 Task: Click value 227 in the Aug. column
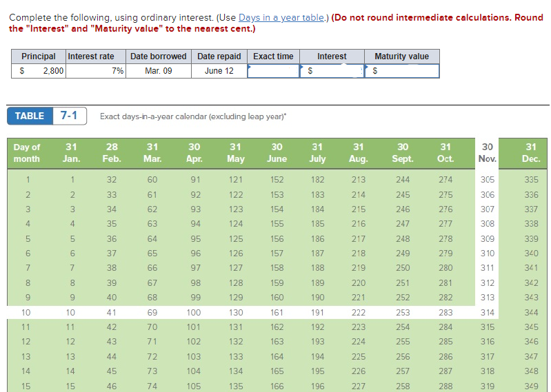359,386
